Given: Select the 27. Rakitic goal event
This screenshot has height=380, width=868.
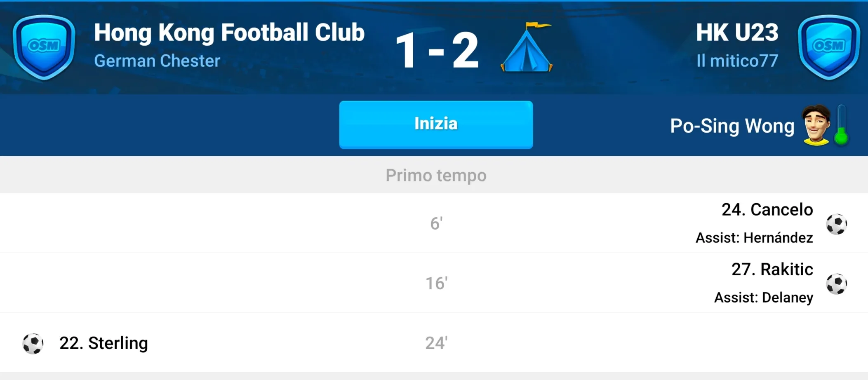Looking at the screenshot, I should 434,283.
